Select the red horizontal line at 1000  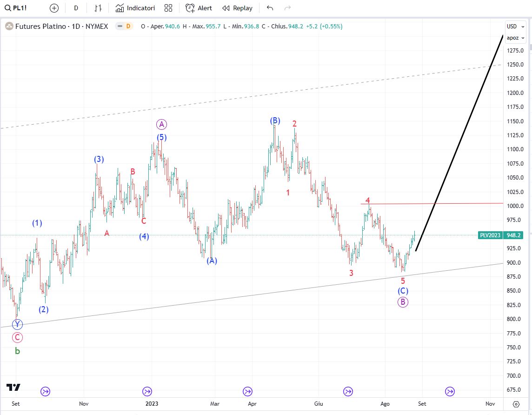[x=432, y=204]
